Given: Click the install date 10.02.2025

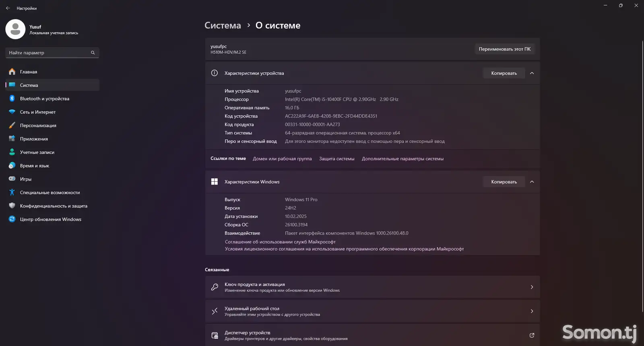Looking at the screenshot, I should tap(295, 216).
